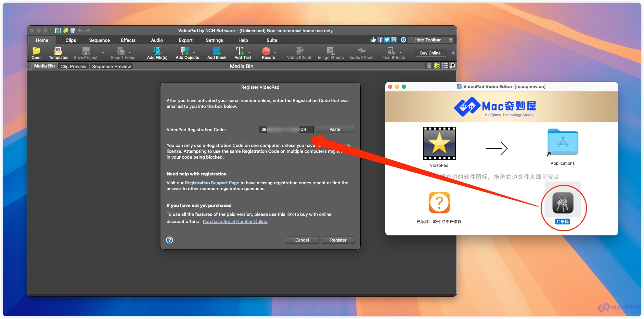The width and height of the screenshot is (644, 319).
Task: Click the Add Text icon
Action: click(240, 51)
